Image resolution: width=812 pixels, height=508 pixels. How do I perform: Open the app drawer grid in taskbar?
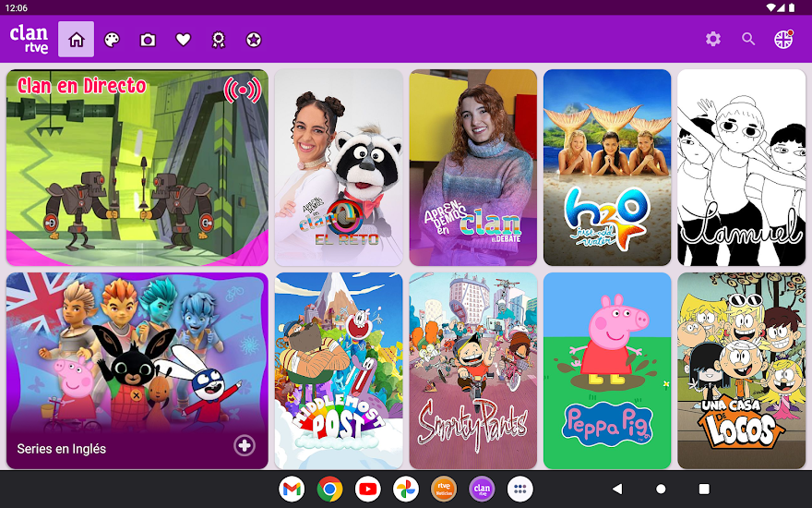click(520, 489)
